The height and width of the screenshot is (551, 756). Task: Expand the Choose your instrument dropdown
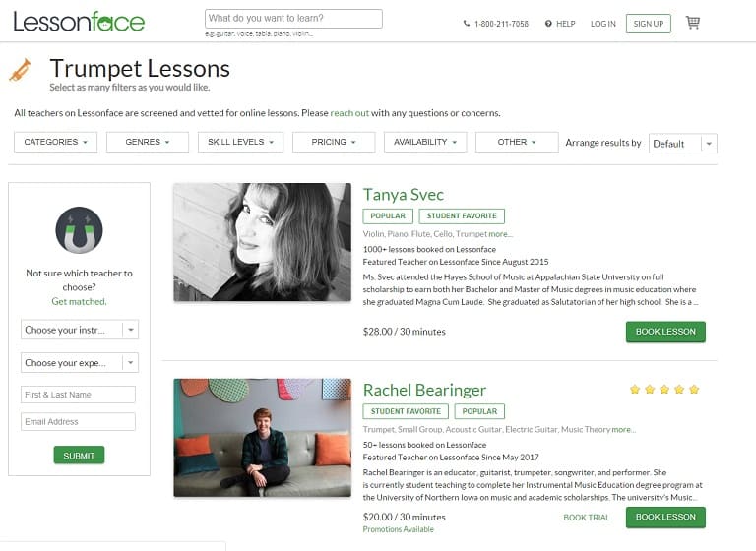[x=79, y=330]
